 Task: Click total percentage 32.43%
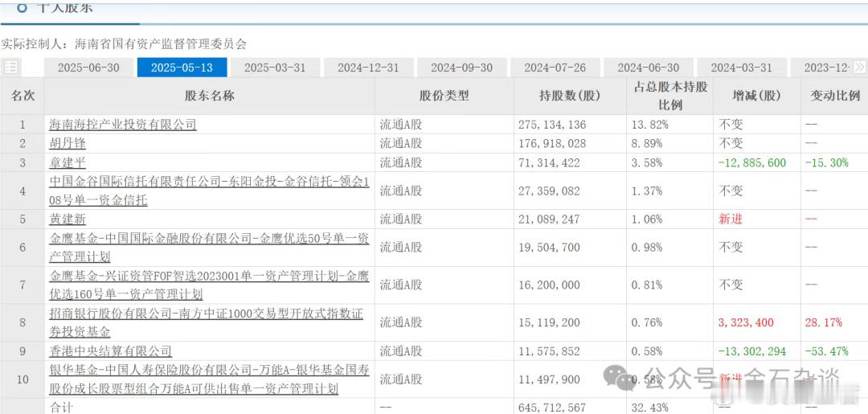pos(650,408)
